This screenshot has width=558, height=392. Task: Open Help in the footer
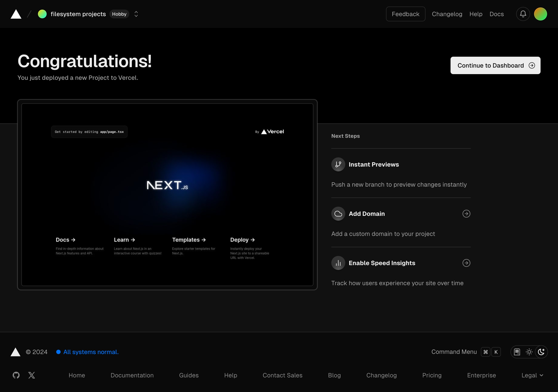tap(231, 375)
